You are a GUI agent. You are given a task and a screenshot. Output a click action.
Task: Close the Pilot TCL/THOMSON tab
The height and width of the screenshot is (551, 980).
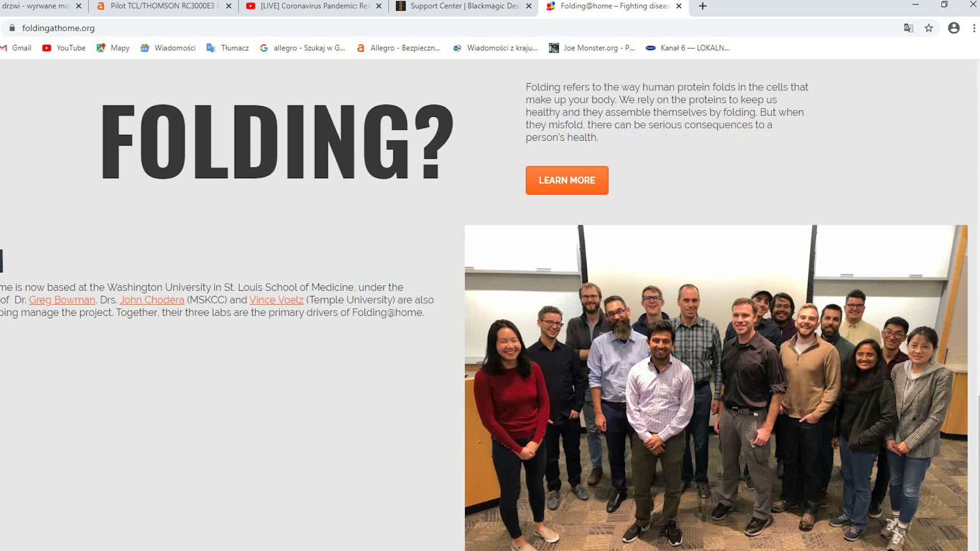click(x=229, y=6)
